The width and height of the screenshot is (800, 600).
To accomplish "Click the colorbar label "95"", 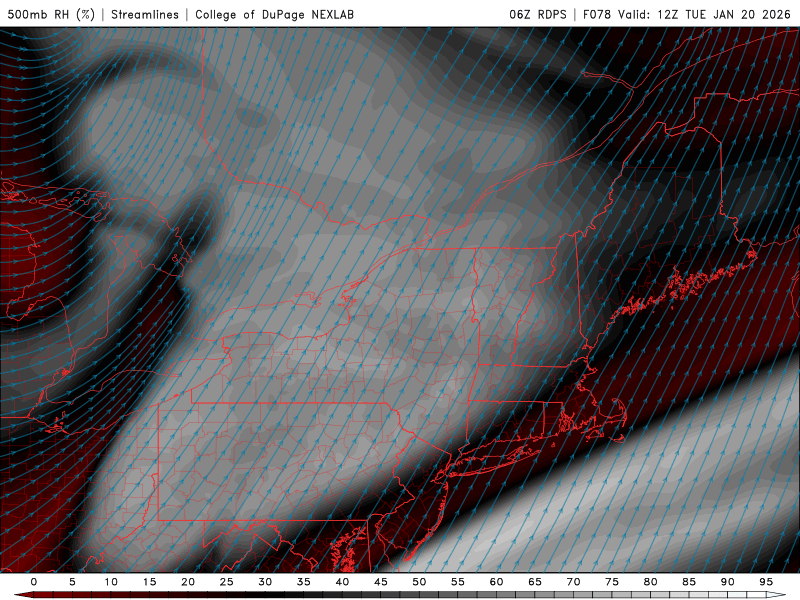I will coord(766,582).
